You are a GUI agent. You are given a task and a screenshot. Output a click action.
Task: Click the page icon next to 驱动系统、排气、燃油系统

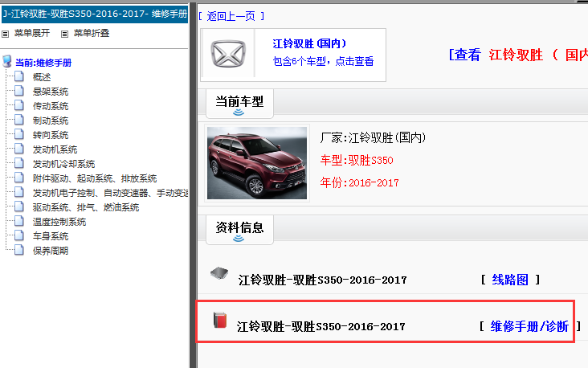click(x=19, y=206)
